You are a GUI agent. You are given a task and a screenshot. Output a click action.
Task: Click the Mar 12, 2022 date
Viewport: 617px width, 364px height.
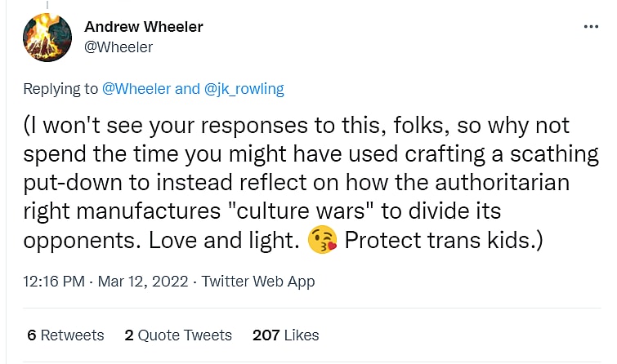pyautogui.click(x=144, y=282)
